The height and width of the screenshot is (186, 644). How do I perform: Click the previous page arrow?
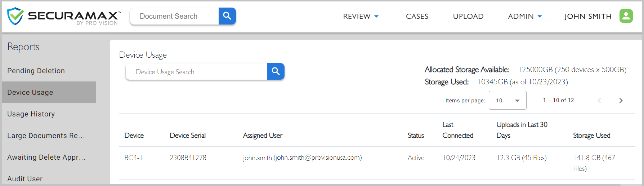pos(599,101)
